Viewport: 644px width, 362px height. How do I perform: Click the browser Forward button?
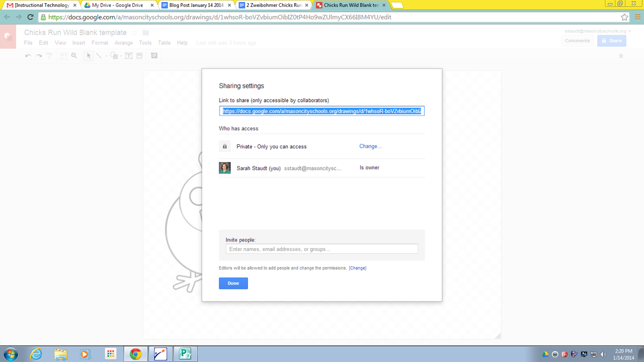19,17
